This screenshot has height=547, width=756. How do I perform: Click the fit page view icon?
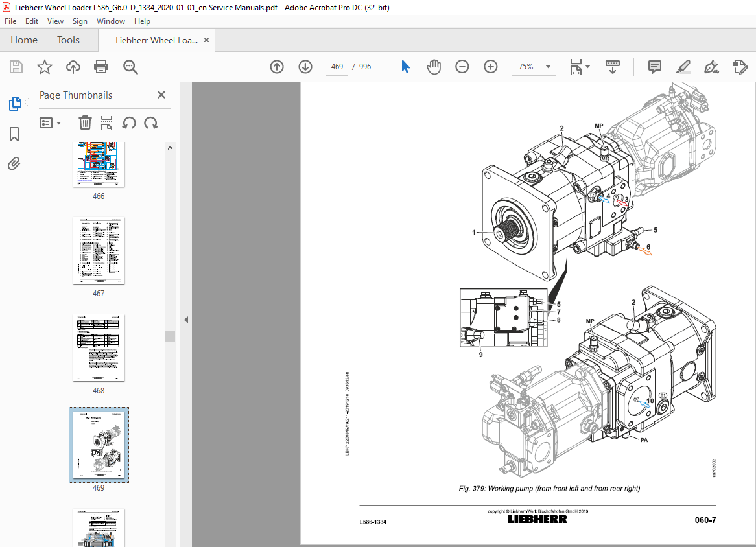(x=576, y=67)
